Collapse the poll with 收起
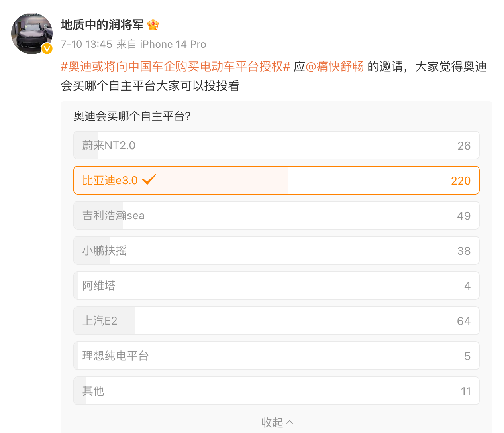Image resolution: width=504 pixels, height=433 pixels. click(277, 422)
